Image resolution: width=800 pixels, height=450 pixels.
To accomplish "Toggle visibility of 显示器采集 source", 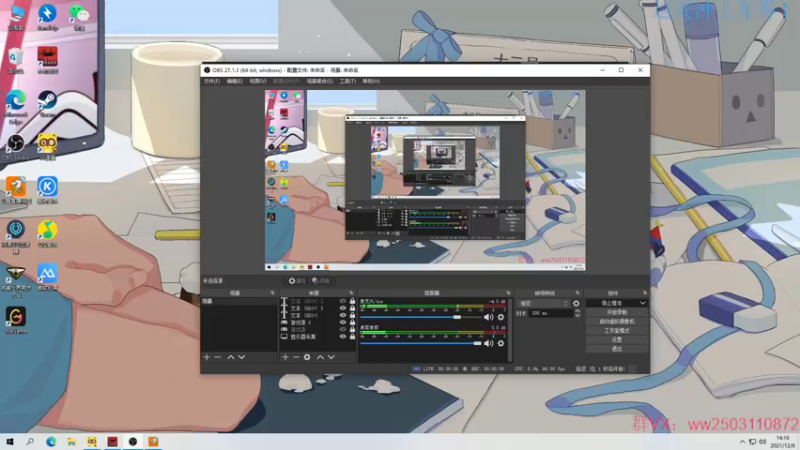I will pos(343,337).
